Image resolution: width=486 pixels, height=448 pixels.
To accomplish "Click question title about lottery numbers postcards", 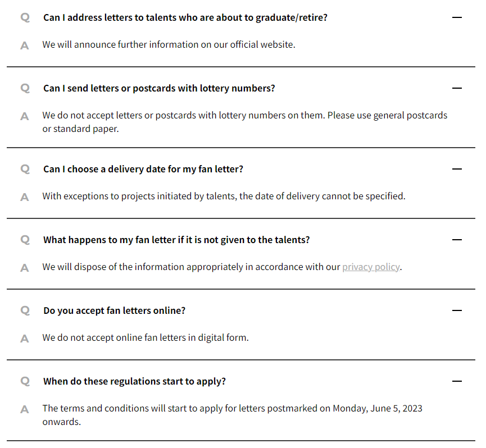I will 159,88.
